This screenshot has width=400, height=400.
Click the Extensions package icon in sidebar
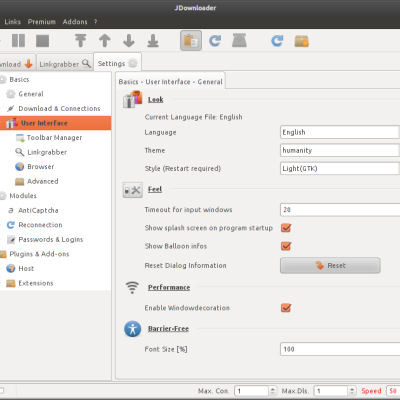[11, 283]
